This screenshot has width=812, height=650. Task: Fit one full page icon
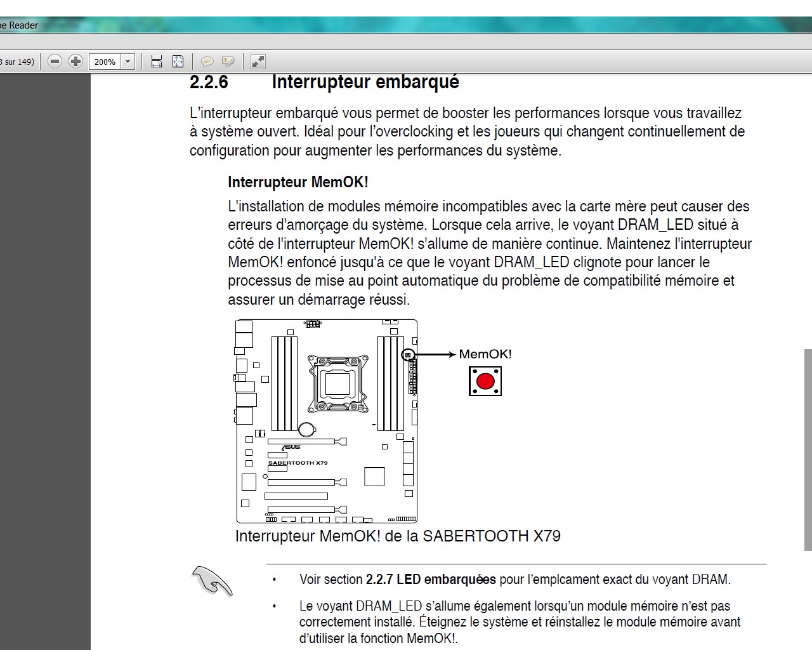[x=178, y=62]
